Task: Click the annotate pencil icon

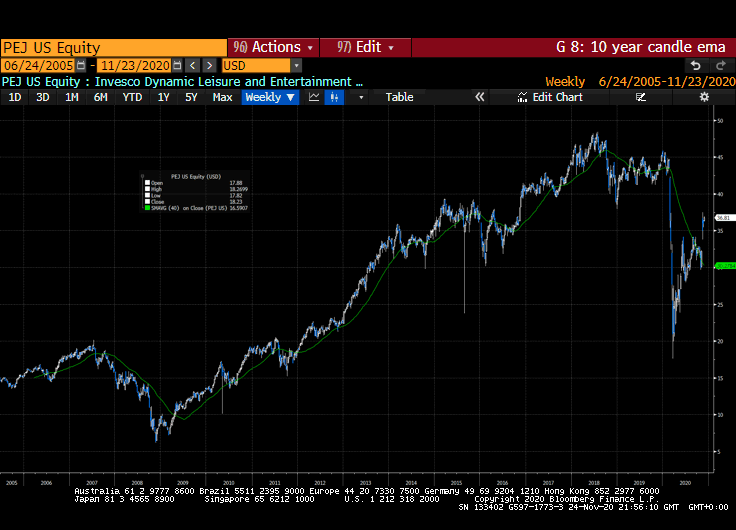Action: pyautogui.click(x=640, y=97)
